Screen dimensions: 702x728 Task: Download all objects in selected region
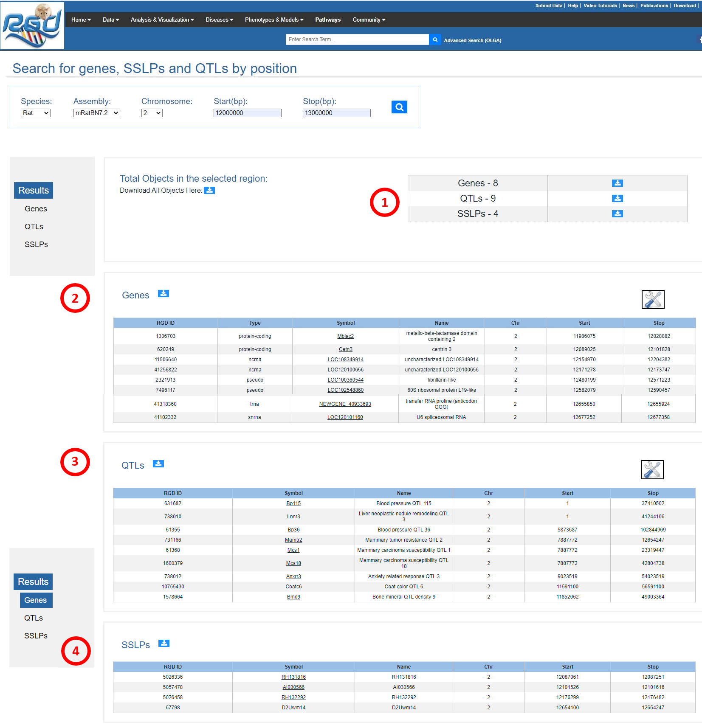[x=209, y=190]
